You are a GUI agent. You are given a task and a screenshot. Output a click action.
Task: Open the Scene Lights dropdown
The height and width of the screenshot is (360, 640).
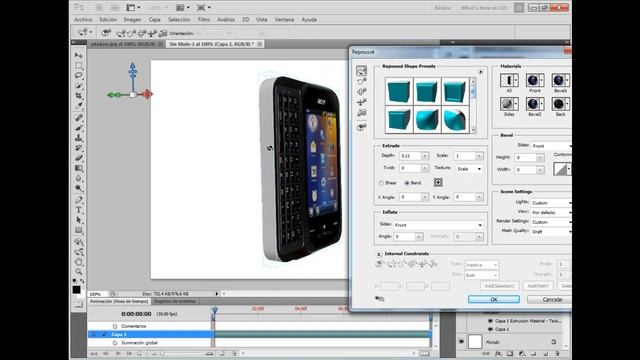pos(551,203)
